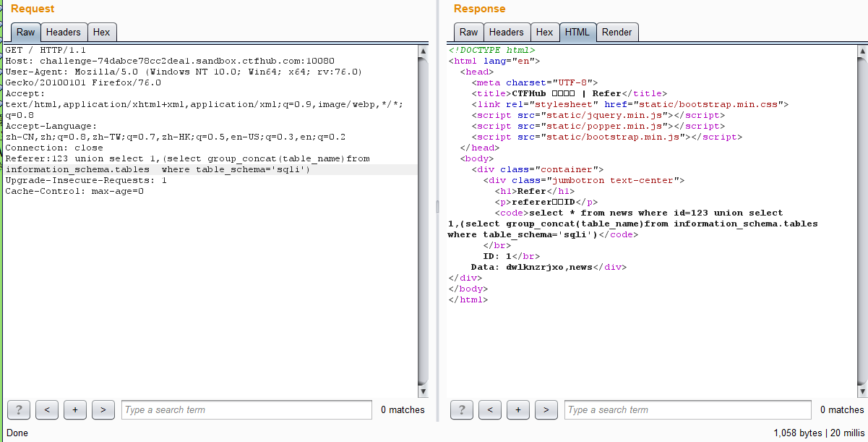
Task: Switch to the Request Raw tab
Action: tap(25, 32)
